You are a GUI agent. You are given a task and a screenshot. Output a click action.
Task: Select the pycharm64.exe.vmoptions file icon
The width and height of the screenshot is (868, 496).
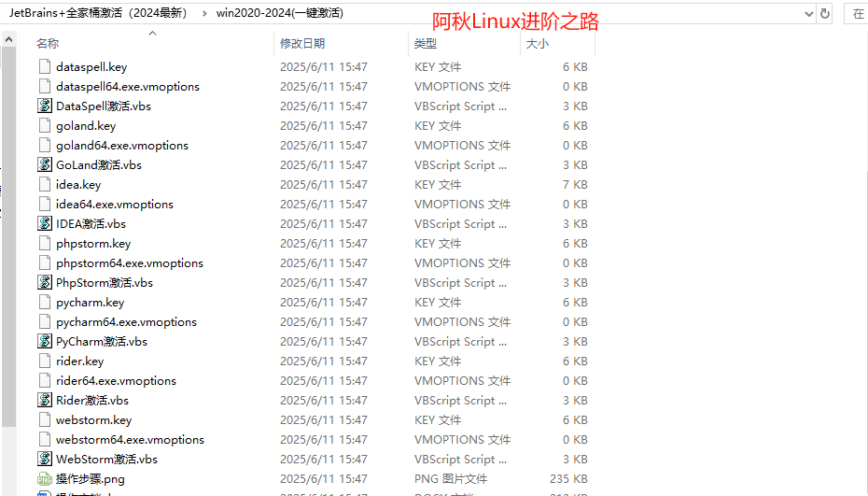[x=45, y=321]
